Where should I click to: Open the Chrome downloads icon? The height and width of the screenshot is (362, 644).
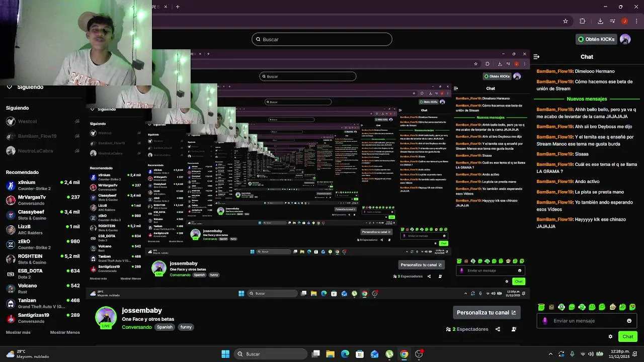[x=600, y=21]
